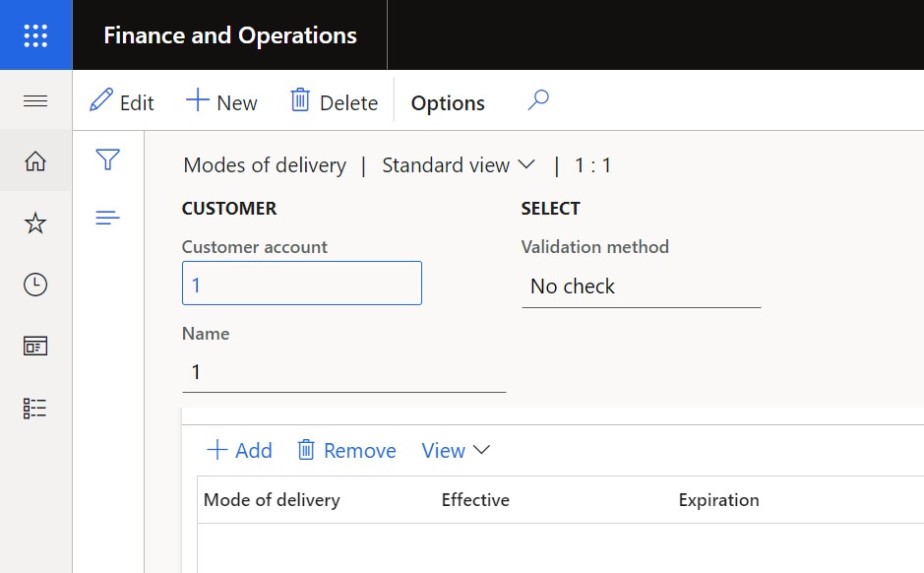This screenshot has height=573, width=924.
Task: Open the Modules list icon in sidebar
Action: pyautogui.click(x=35, y=408)
